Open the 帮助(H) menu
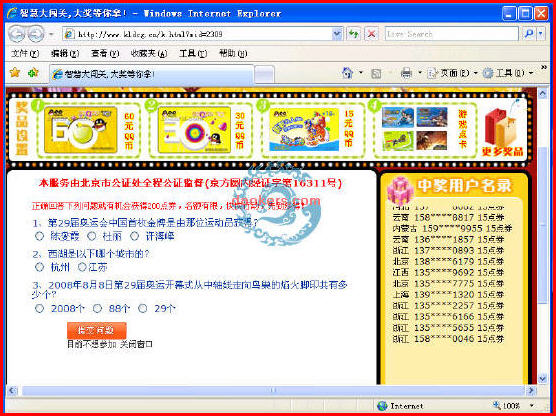 [233, 54]
